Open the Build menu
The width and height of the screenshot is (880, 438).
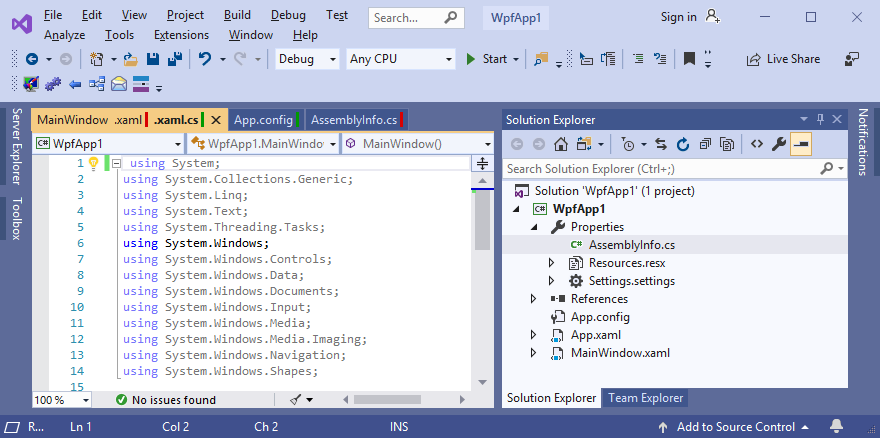click(237, 15)
